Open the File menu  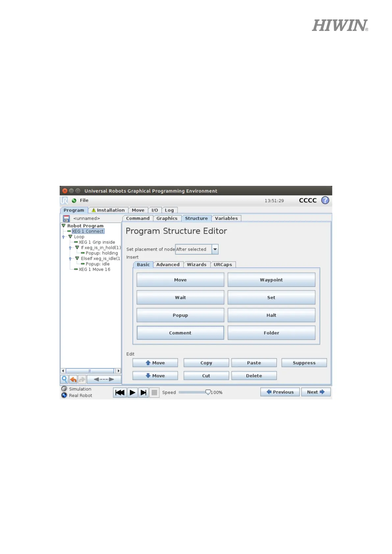click(84, 200)
